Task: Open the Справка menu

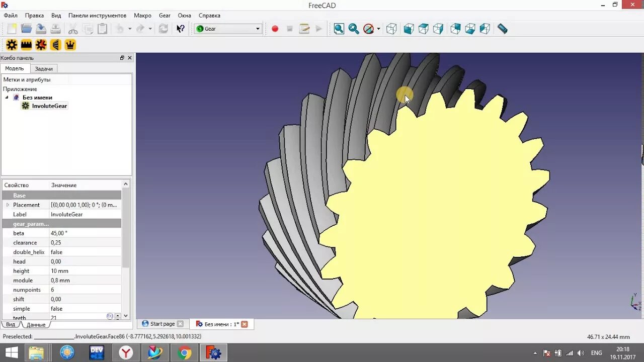Action: click(210, 16)
